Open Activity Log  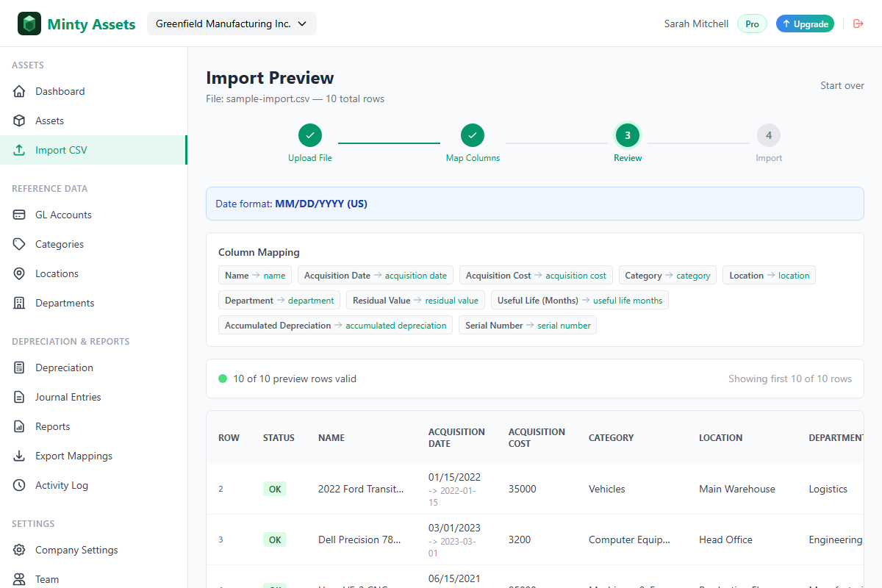[93, 485]
